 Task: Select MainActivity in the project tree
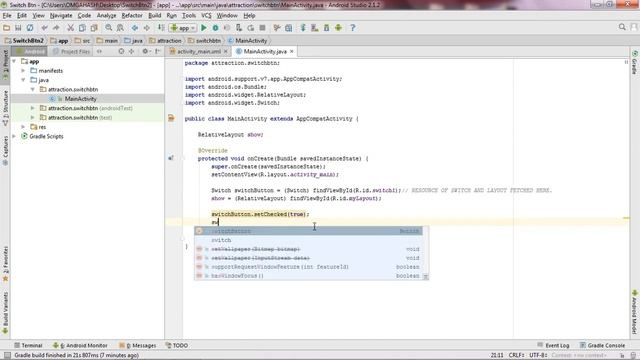click(80, 99)
